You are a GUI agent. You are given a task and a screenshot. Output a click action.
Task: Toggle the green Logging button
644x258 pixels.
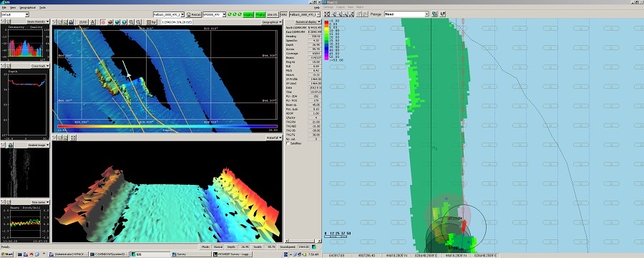point(248,14)
